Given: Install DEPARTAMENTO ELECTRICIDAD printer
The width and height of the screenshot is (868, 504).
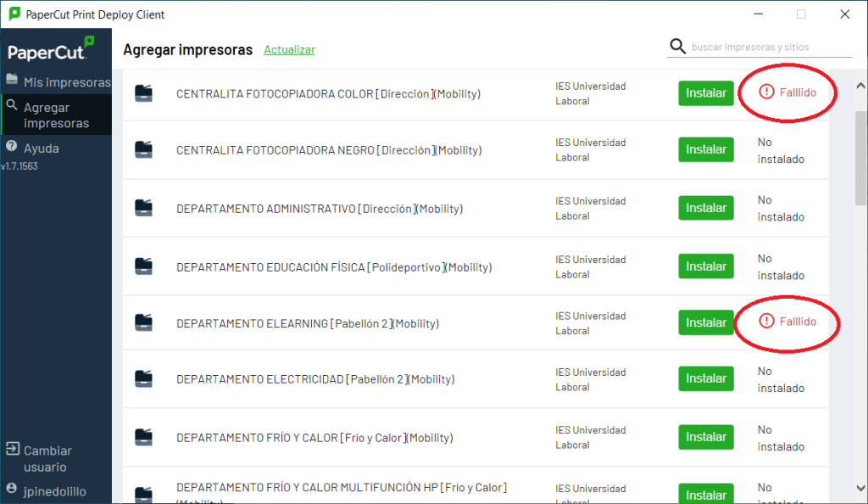Looking at the screenshot, I should pyautogui.click(x=705, y=378).
